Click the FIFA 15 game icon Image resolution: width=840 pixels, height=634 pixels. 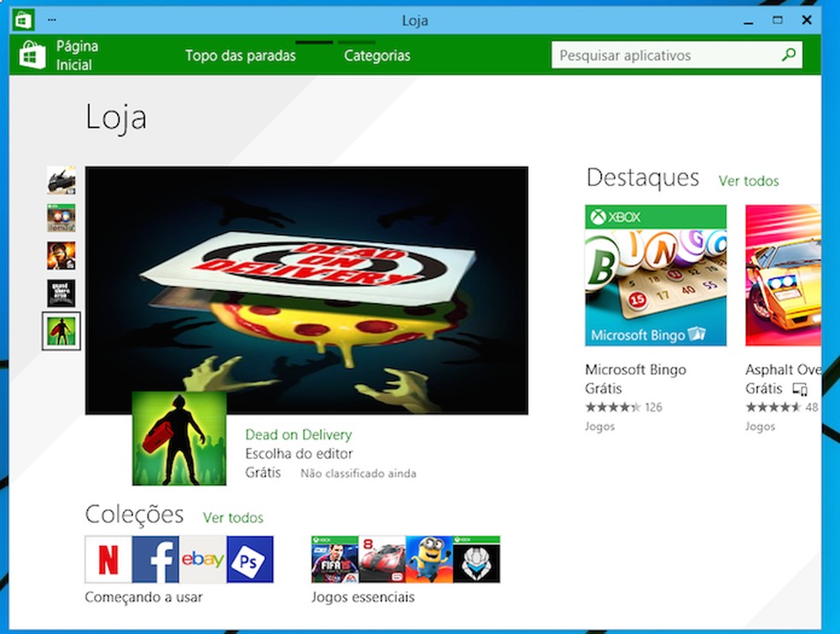[x=335, y=559]
